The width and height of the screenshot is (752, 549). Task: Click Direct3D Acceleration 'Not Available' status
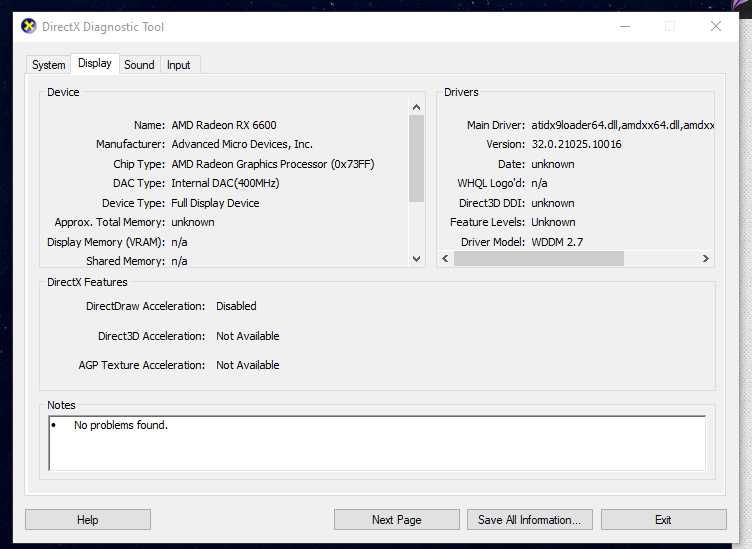click(248, 336)
